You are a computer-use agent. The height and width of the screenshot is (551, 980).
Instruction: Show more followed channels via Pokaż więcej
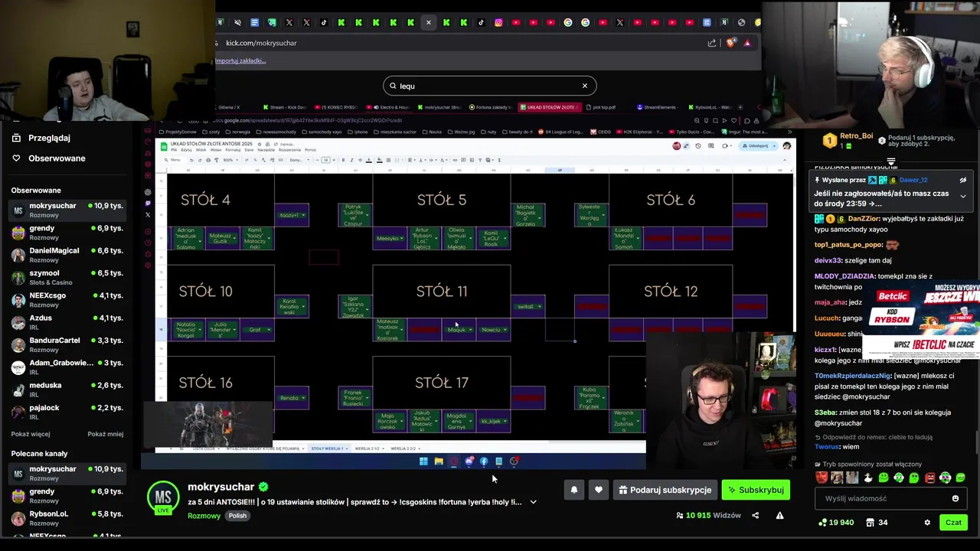[31, 434]
